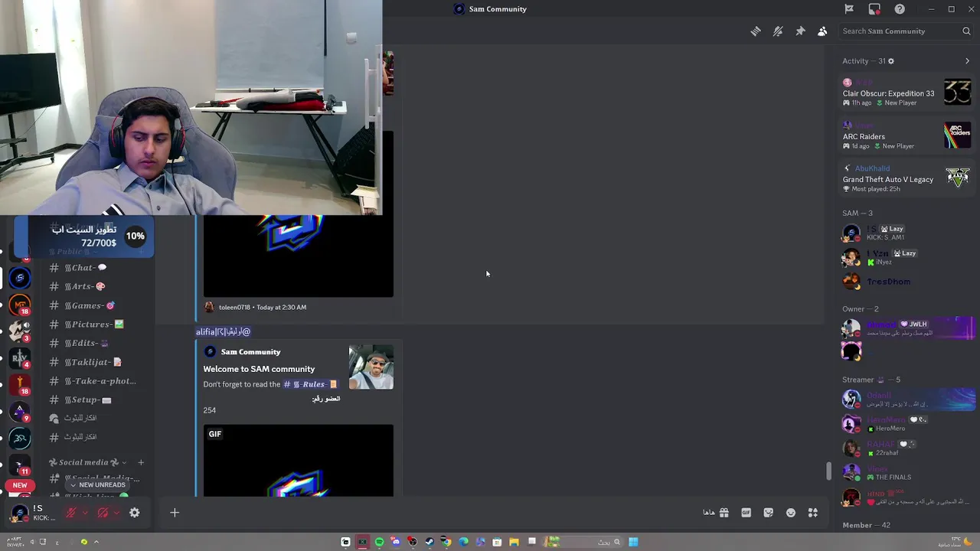Click Sam Community embed author name
This screenshot has height=551, width=980.
click(x=251, y=352)
